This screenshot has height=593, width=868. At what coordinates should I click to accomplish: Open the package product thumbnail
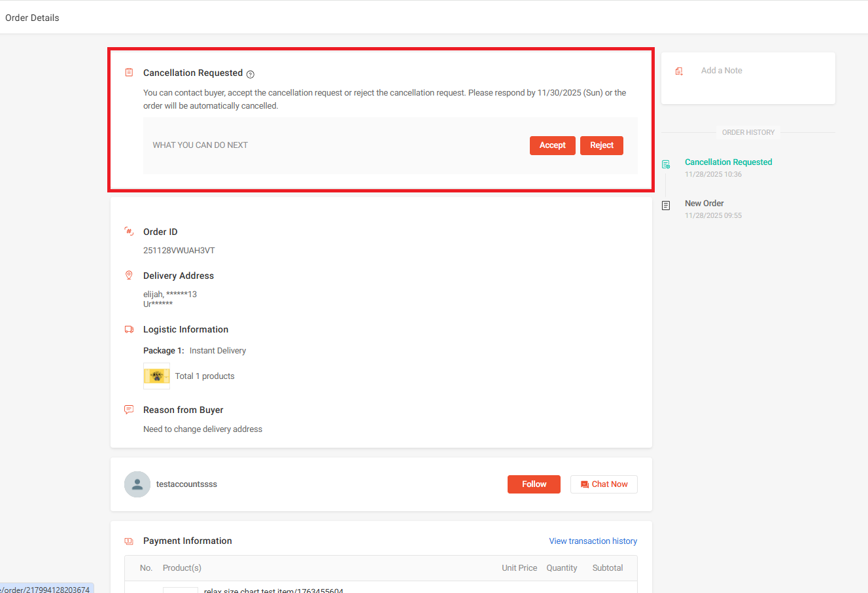tap(156, 376)
